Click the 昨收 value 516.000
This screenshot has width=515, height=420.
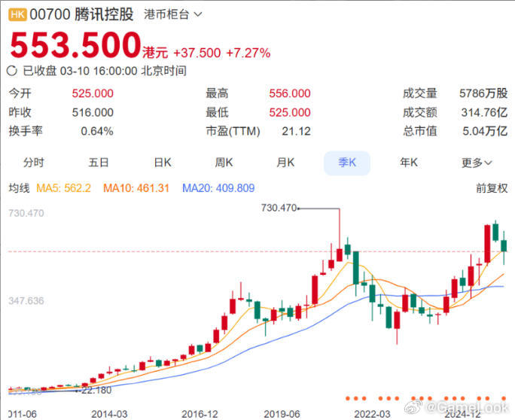[93, 113]
